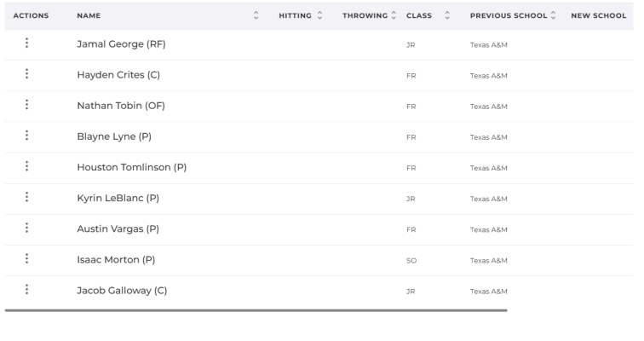The height and width of the screenshot is (341, 644).
Task: Sort table by Throwing column arrows
Action: click(x=394, y=15)
